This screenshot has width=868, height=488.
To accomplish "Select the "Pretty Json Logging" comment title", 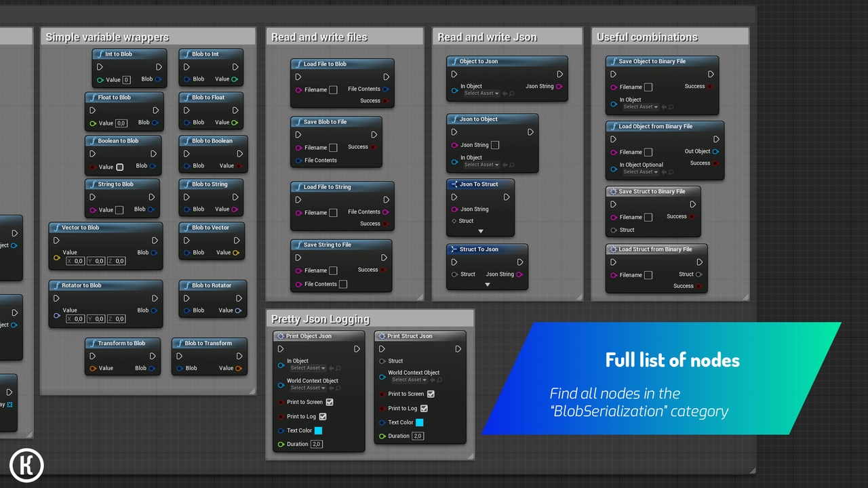I will point(321,319).
